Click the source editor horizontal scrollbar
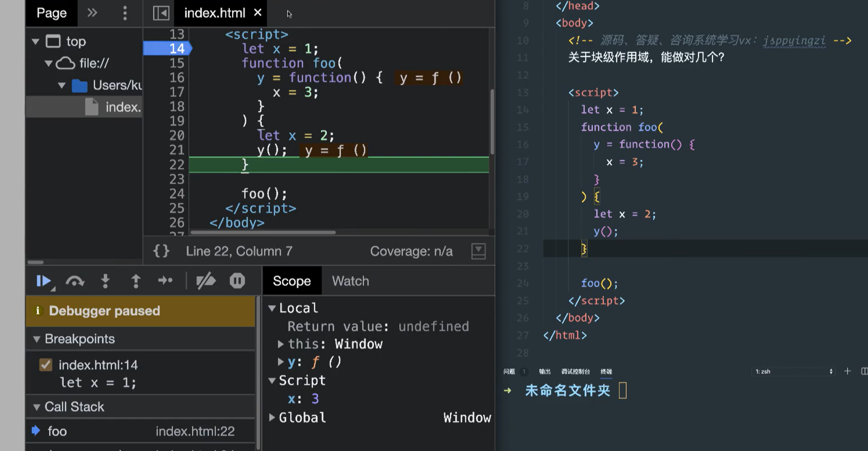Screen dimensions: 868x451 (263, 232)
